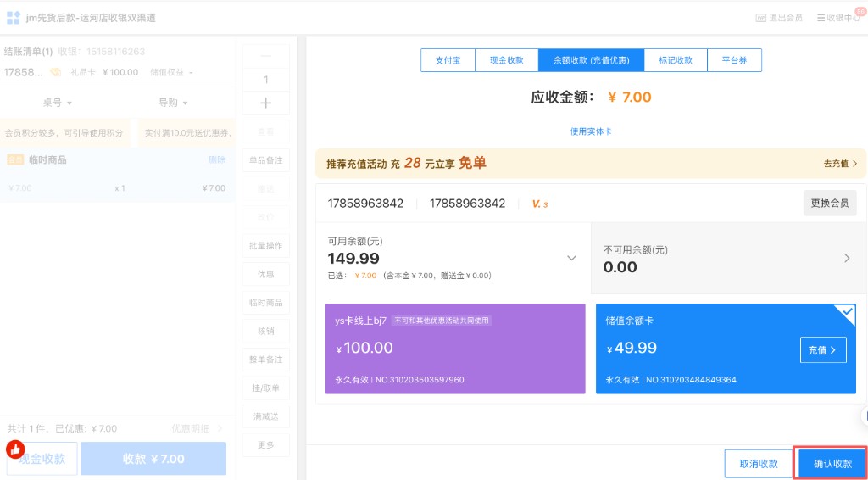
Task: Click the arrow on the 去充值 banner
Action: coord(854,164)
